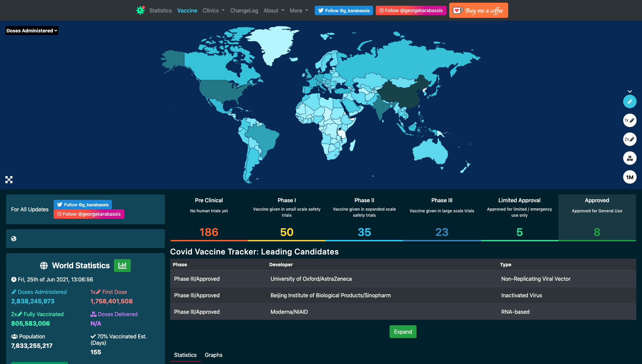
Task: Switch map to 1x first dose view
Action: click(630, 120)
